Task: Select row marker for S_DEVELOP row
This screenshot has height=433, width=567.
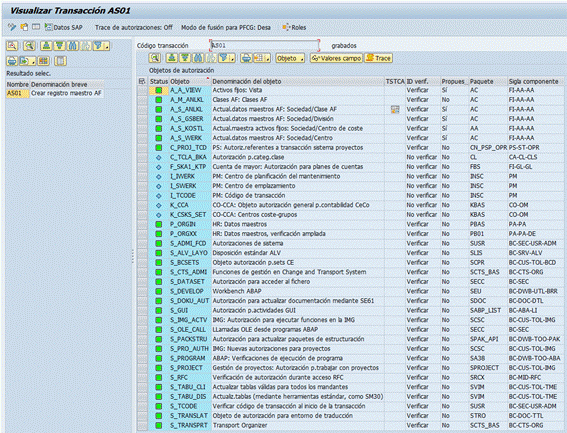Action: click(x=142, y=291)
